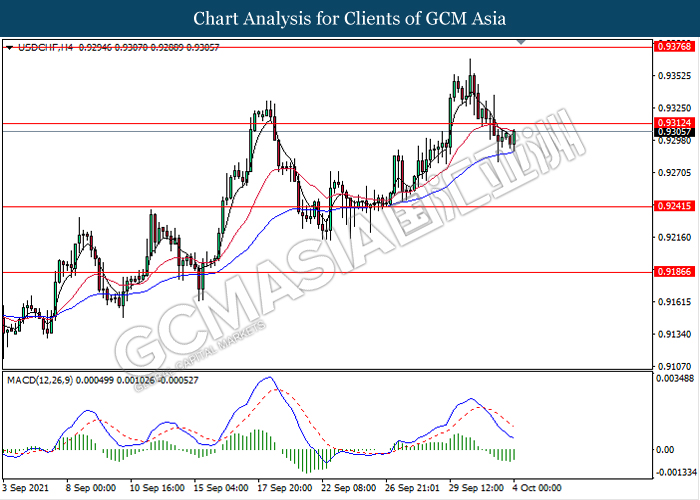Click the 29 Sep 12:00 time label
This screenshot has width=700, height=500.
click(476, 488)
